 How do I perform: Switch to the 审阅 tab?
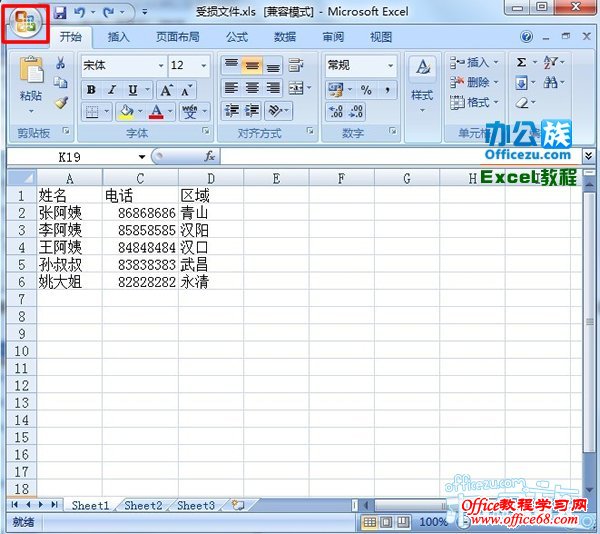333,37
